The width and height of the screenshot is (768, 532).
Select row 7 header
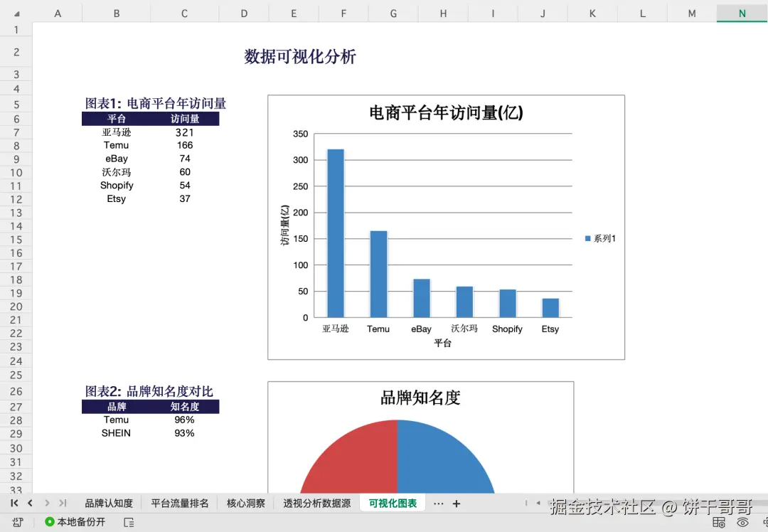(16, 133)
